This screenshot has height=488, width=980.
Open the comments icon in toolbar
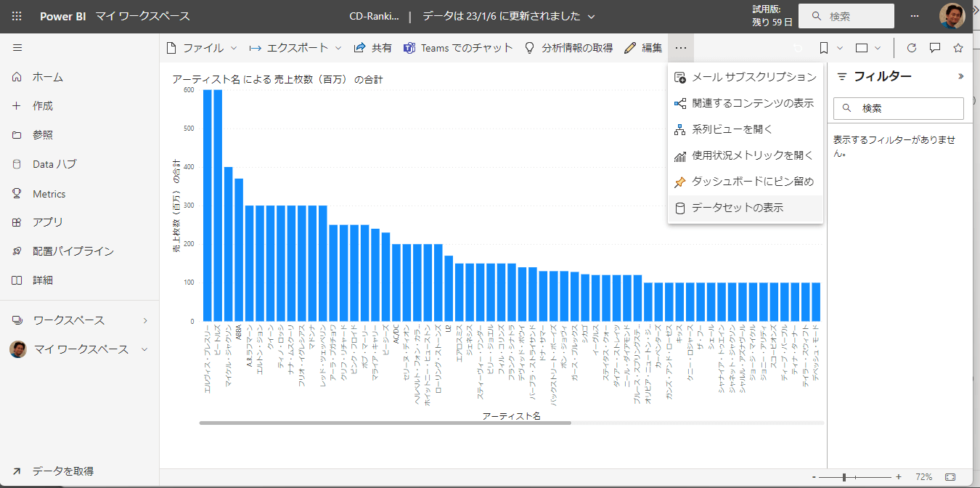(x=935, y=48)
